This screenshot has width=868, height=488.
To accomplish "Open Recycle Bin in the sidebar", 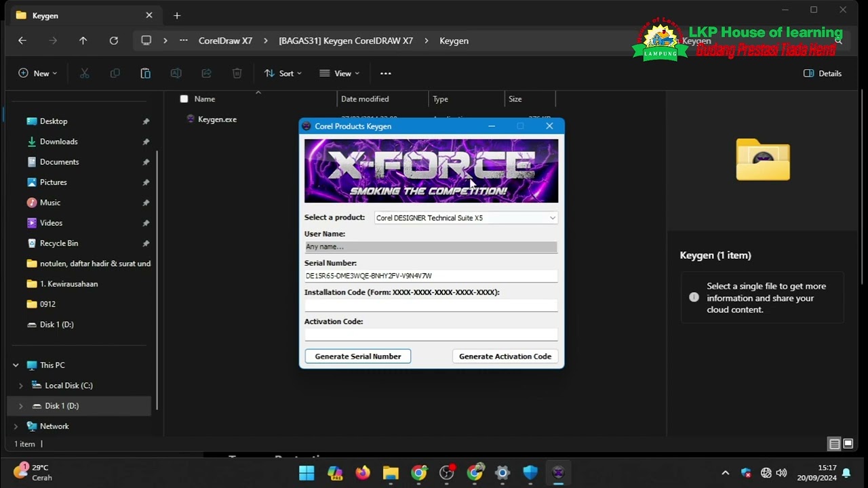I will (x=59, y=243).
